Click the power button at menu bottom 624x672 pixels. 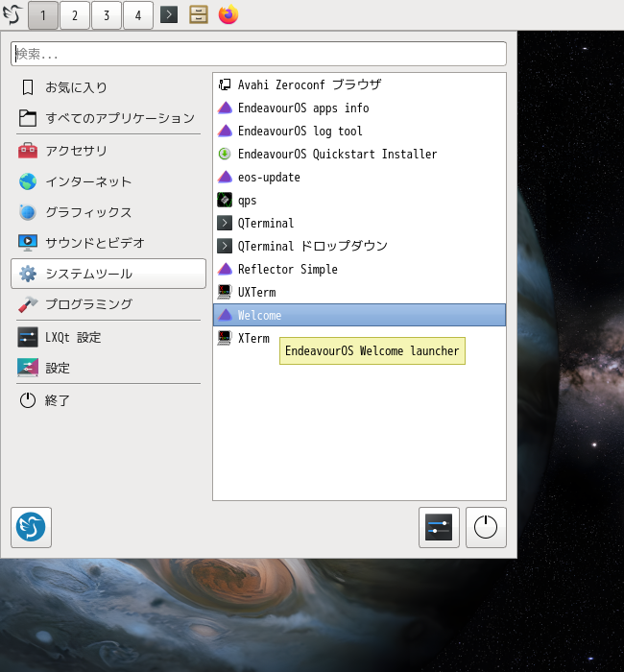[x=486, y=527]
